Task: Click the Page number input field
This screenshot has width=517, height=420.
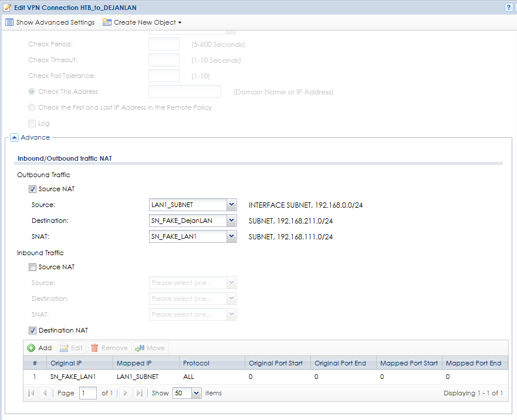Action: coord(87,393)
